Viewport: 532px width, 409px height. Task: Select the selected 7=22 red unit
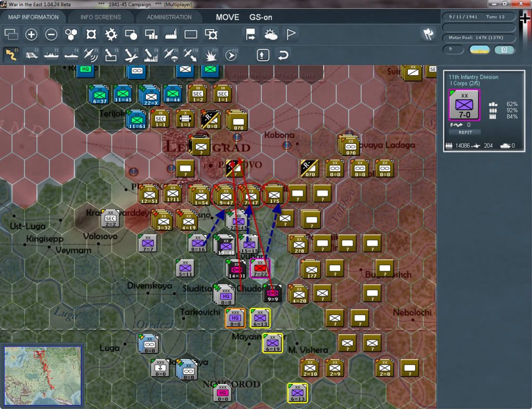[260, 268]
